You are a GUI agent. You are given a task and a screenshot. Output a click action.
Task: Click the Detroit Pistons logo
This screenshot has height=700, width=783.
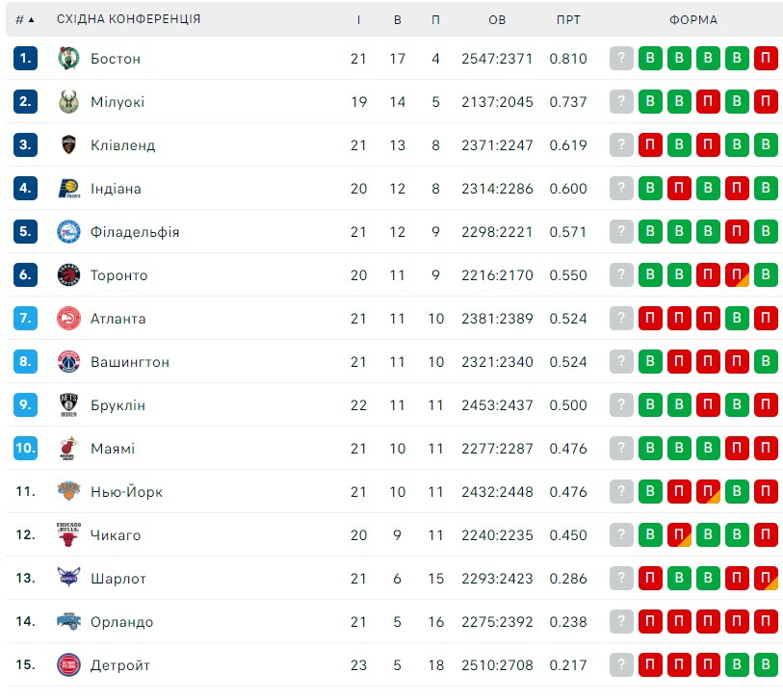point(68,664)
